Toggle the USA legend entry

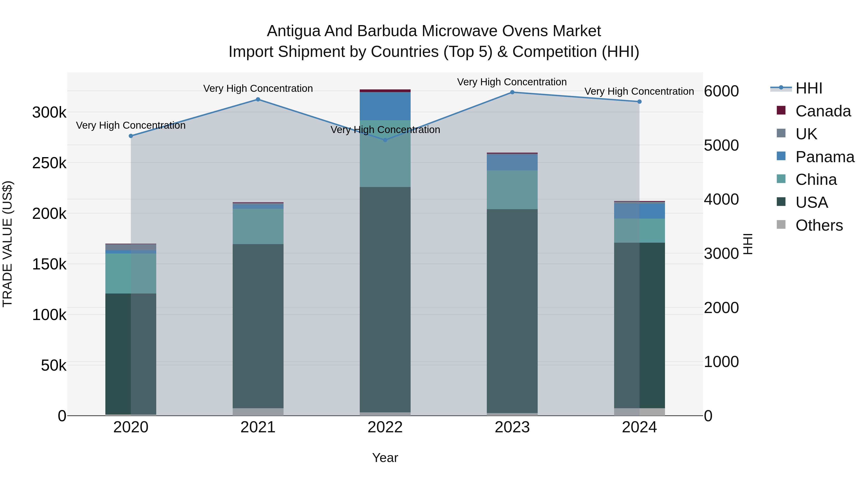click(x=802, y=202)
